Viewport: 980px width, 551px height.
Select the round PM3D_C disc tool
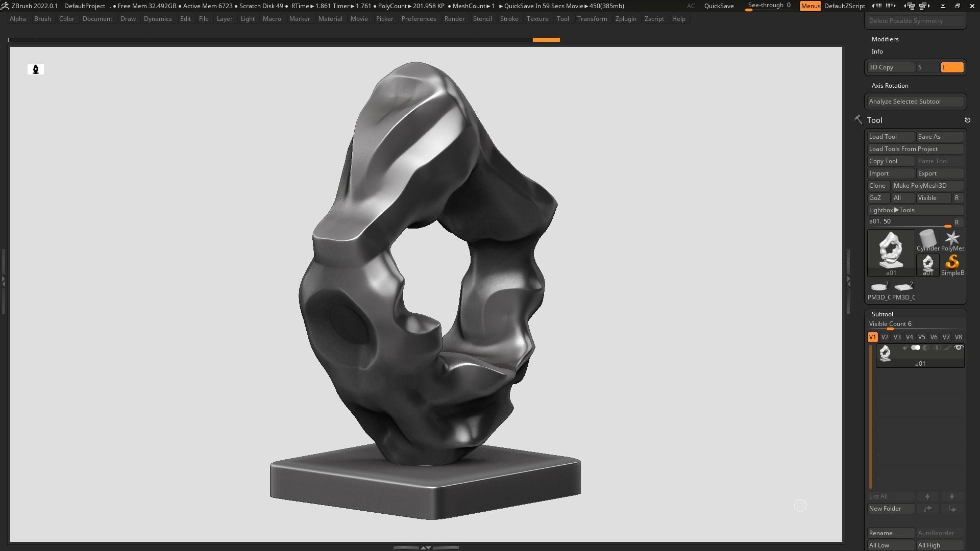click(879, 290)
